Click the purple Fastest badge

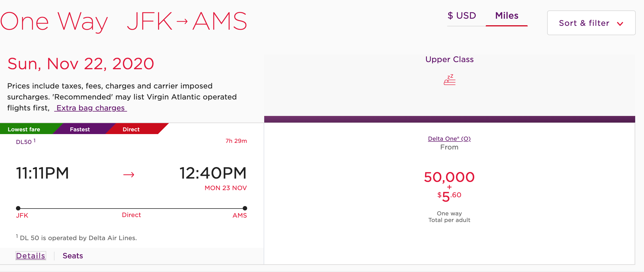pos(80,129)
